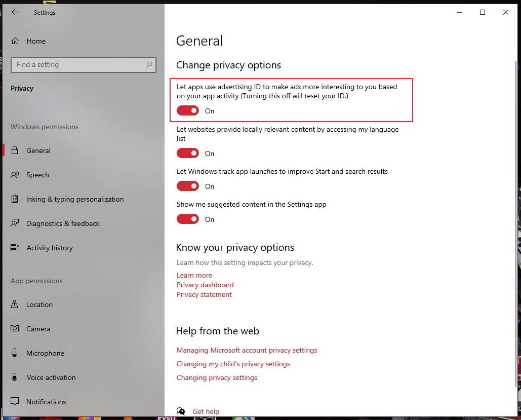This screenshot has height=420, width=521.
Task: Click the Find a setting search box
Action: 84,64
